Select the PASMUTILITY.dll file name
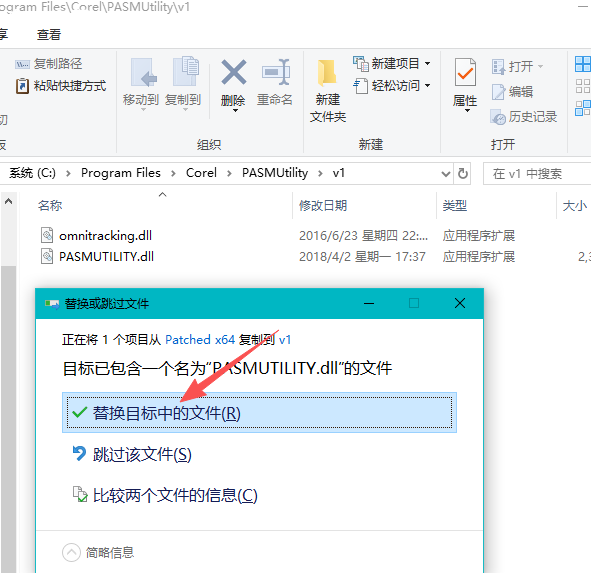Screen dimensions: 591x573 pyautogui.click(x=106, y=257)
